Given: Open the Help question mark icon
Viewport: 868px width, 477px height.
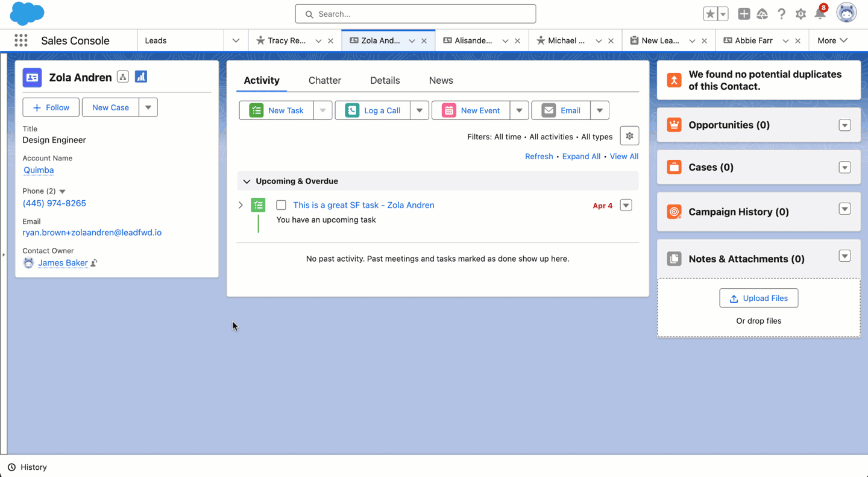Looking at the screenshot, I should (x=781, y=14).
